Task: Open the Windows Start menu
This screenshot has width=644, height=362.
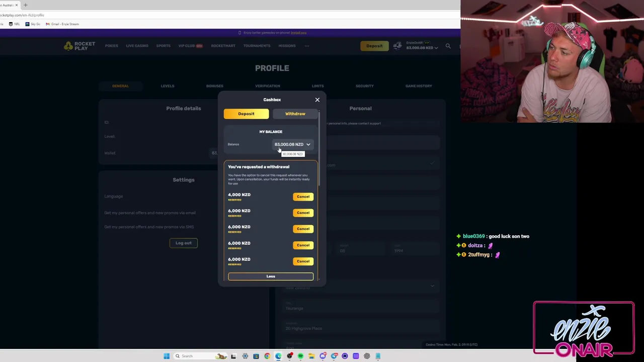Action: click(167, 356)
